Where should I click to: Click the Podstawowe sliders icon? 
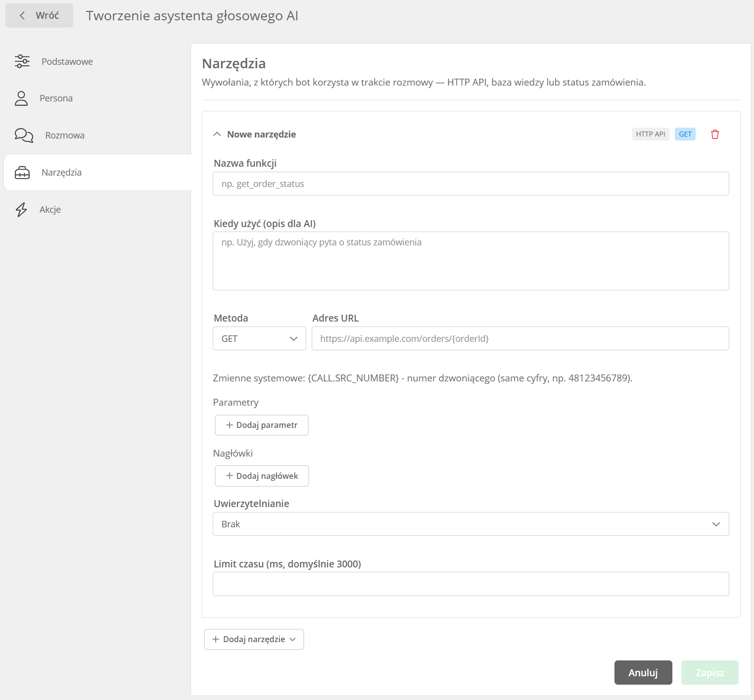[22, 61]
